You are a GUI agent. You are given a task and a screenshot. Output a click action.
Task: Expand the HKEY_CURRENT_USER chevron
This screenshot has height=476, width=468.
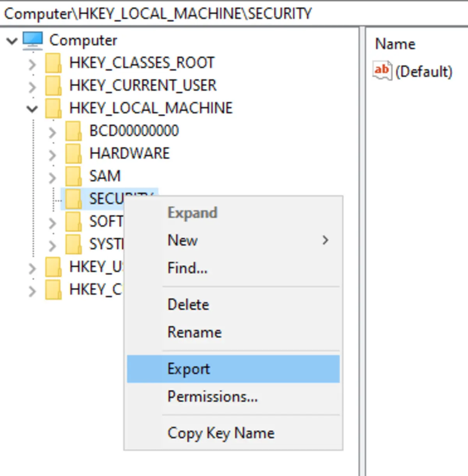[32, 87]
